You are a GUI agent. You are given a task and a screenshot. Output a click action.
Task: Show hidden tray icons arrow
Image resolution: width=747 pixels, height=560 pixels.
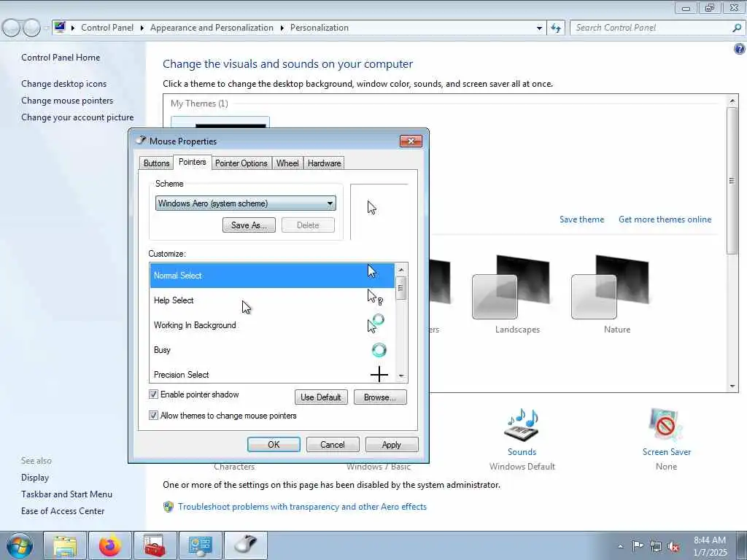click(620, 547)
